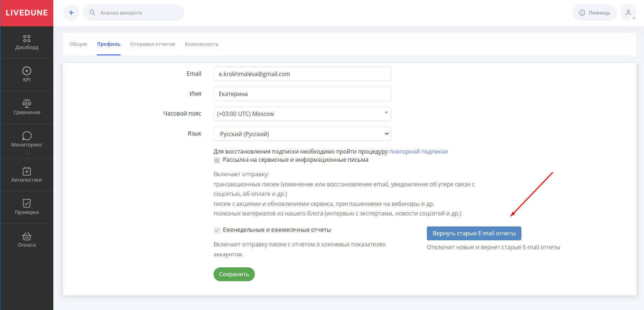This screenshot has height=310, width=644.
Task: Go to Сравнение in the sidebar
Action: pos(27,107)
